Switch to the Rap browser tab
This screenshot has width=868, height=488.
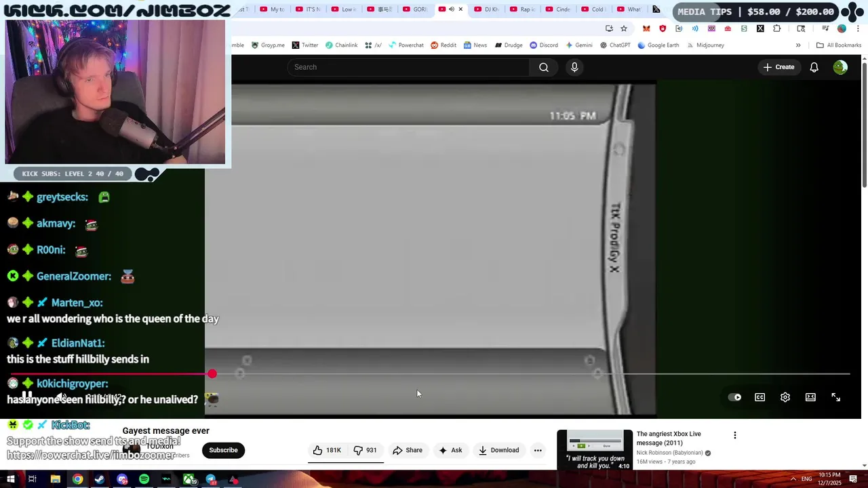523,9
